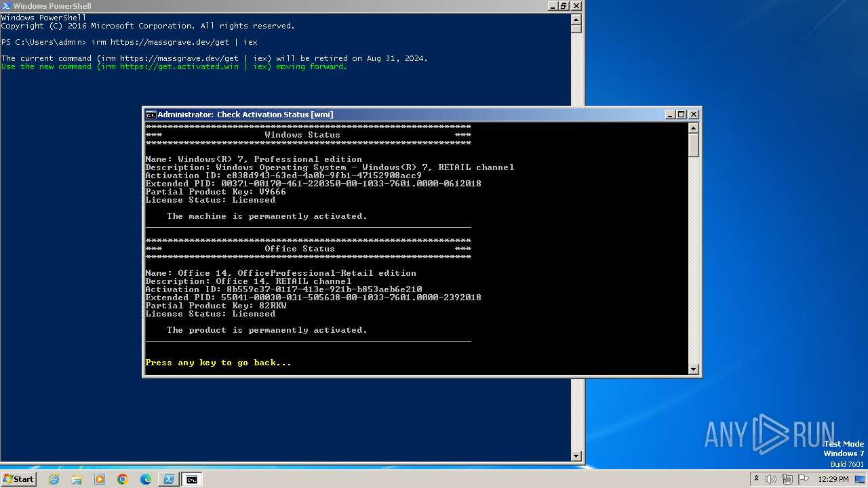868x488 pixels.
Task: Click 'Press any key to go back...' text
Action: 218,363
